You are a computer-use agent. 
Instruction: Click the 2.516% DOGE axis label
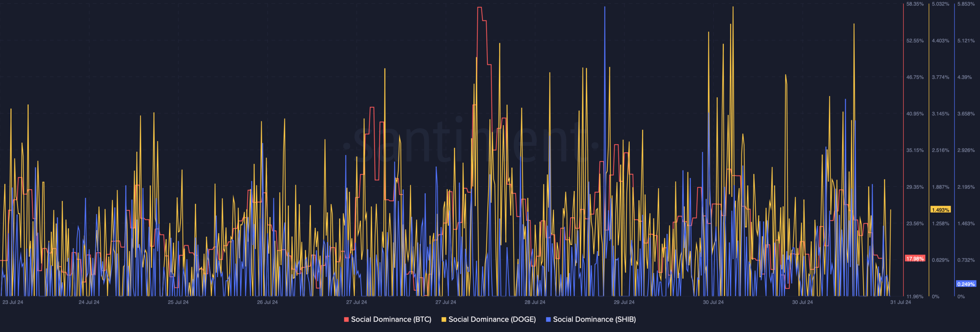point(941,150)
